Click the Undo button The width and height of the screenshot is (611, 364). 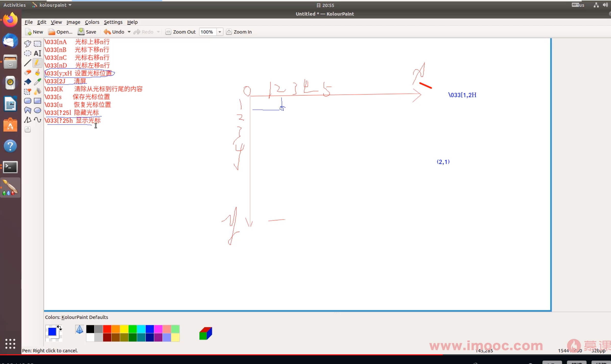[114, 32]
